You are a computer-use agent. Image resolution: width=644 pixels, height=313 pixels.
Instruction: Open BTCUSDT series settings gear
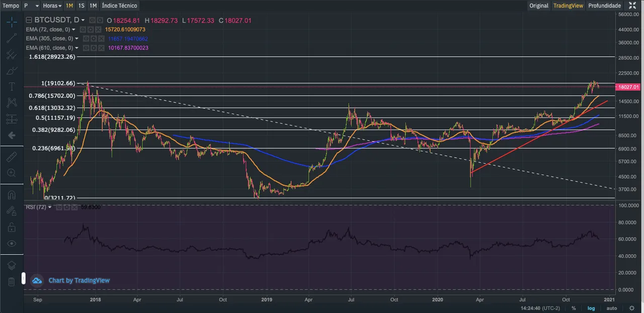[x=100, y=20]
